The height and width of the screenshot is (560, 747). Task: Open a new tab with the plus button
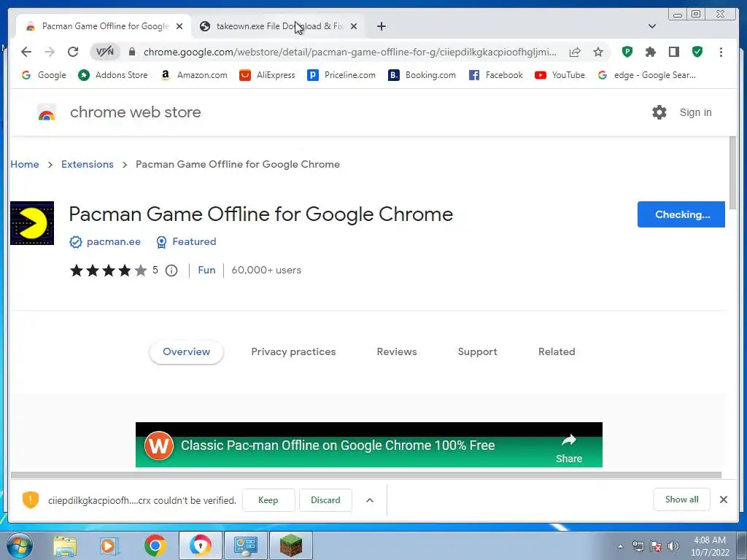point(381,26)
